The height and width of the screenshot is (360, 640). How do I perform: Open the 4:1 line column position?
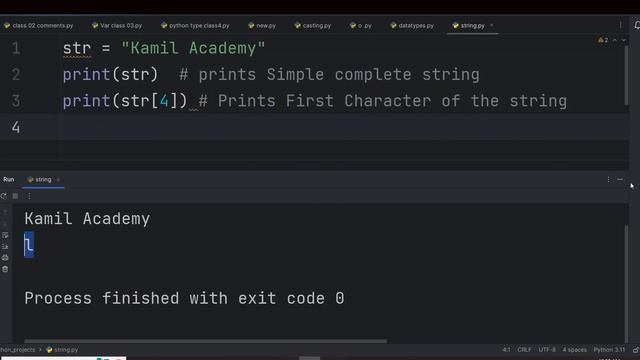coord(506,350)
